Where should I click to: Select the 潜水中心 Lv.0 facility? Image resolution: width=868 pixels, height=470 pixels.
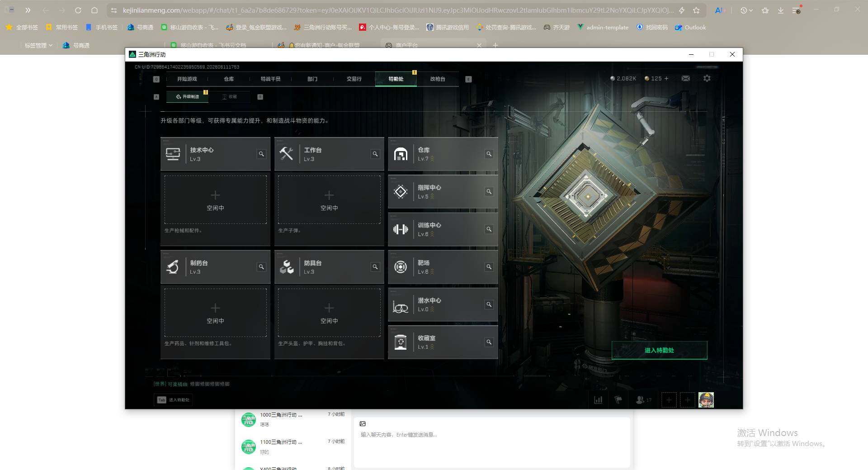click(x=443, y=304)
